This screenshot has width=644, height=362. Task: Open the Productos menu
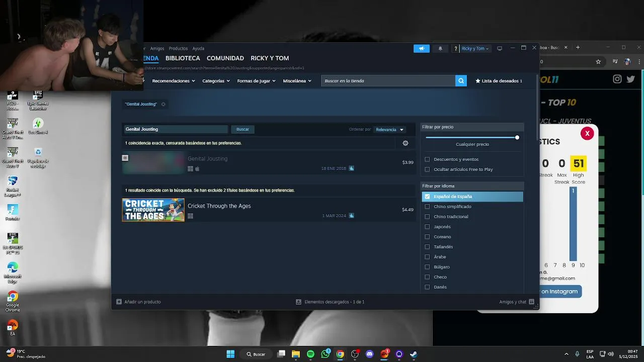tap(178, 49)
